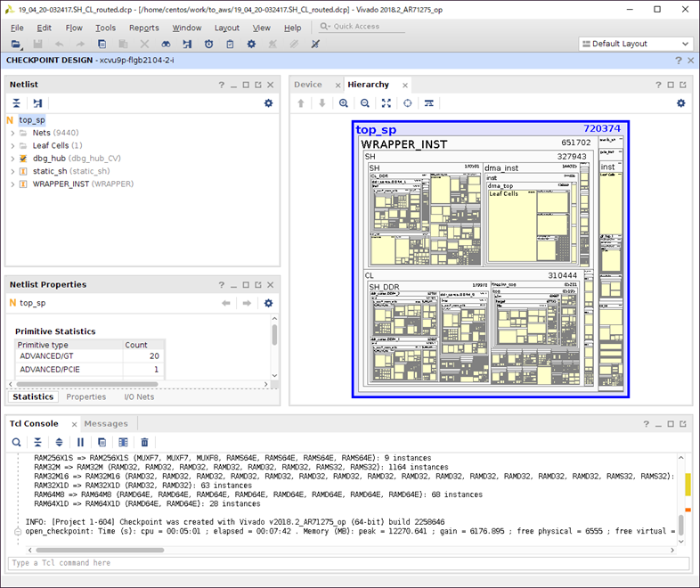The height and width of the screenshot is (588, 700).
Task: Pause Tcl Console output
Action: [80, 443]
